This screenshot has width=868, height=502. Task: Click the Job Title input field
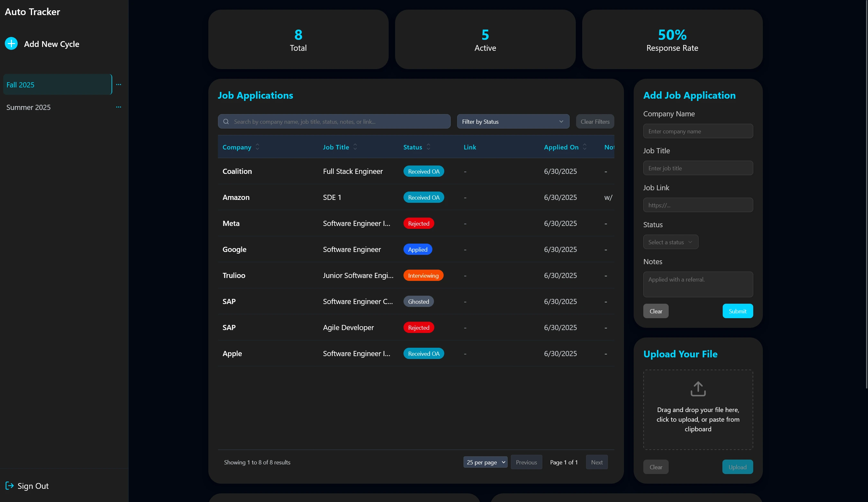698,168
